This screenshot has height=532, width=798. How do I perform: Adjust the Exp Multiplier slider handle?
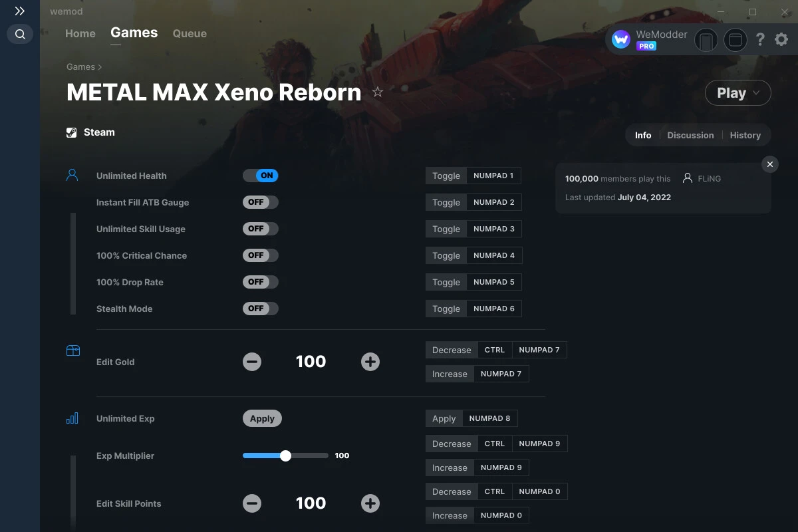click(x=286, y=456)
